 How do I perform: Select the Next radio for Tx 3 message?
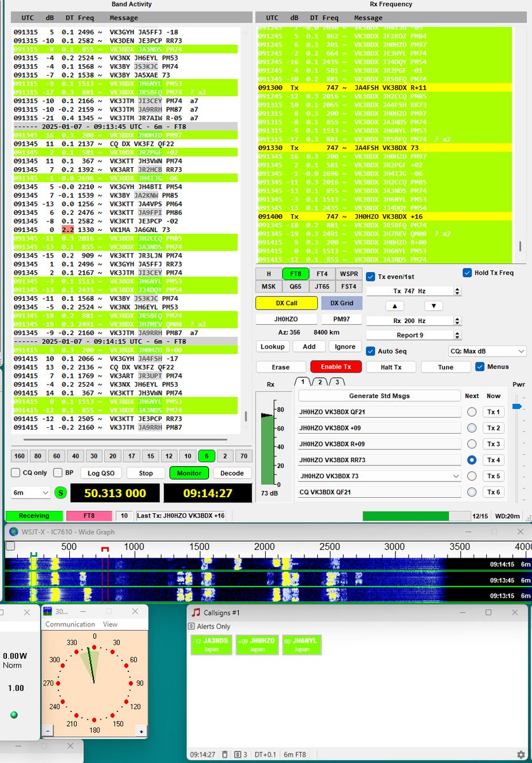point(472,444)
